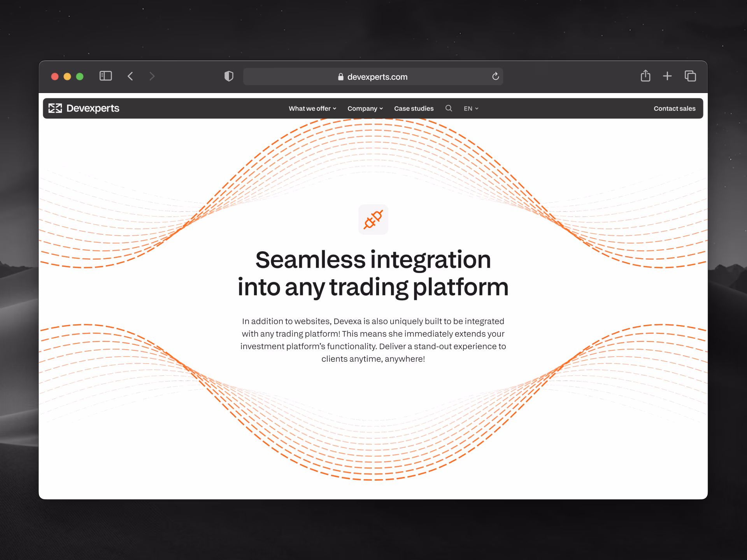Reload the devexperts.com page
Screen dimensions: 747x560
point(495,77)
